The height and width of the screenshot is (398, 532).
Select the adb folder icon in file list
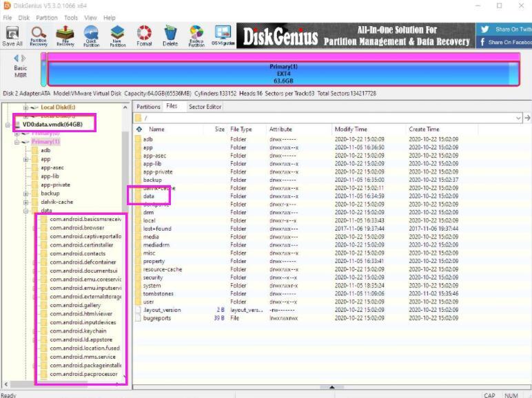point(138,139)
